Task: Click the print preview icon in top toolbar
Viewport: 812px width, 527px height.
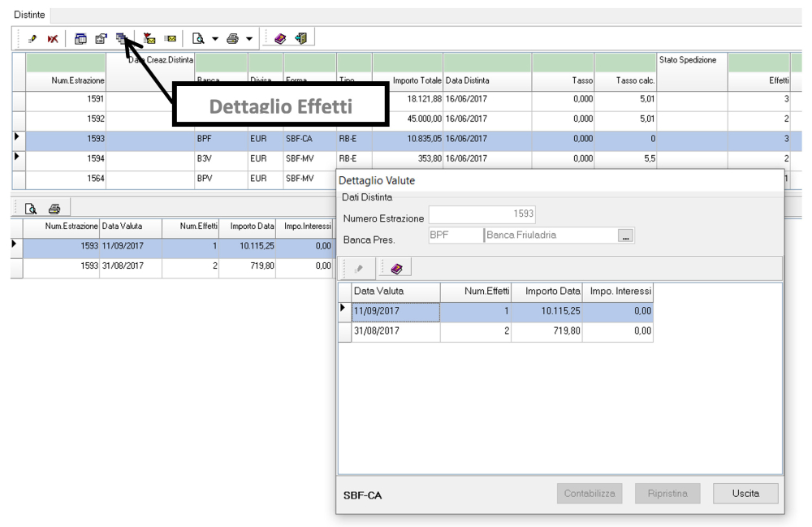Action: coord(197,38)
